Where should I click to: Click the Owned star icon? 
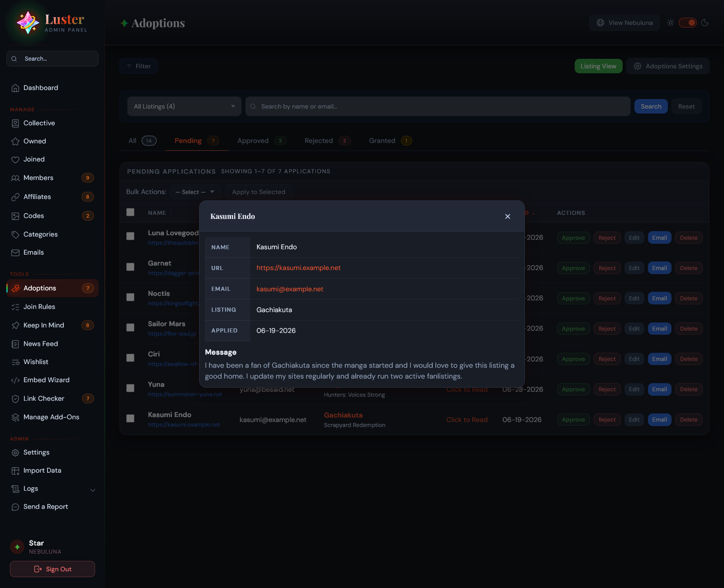(x=15, y=142)
